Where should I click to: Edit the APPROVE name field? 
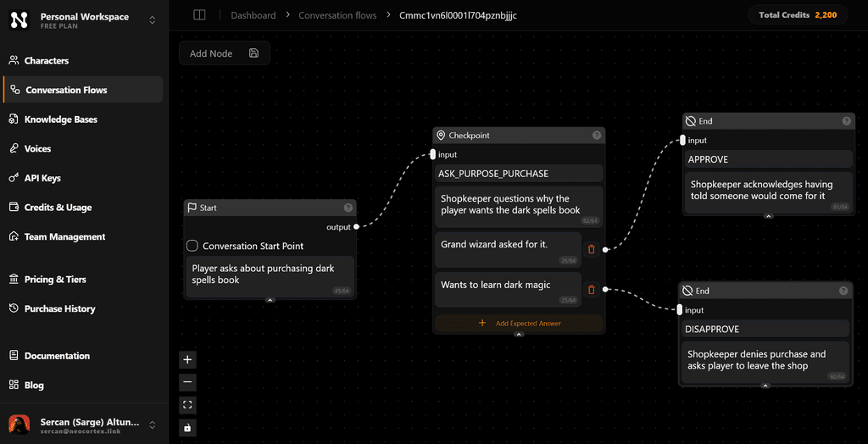point(768,159)
